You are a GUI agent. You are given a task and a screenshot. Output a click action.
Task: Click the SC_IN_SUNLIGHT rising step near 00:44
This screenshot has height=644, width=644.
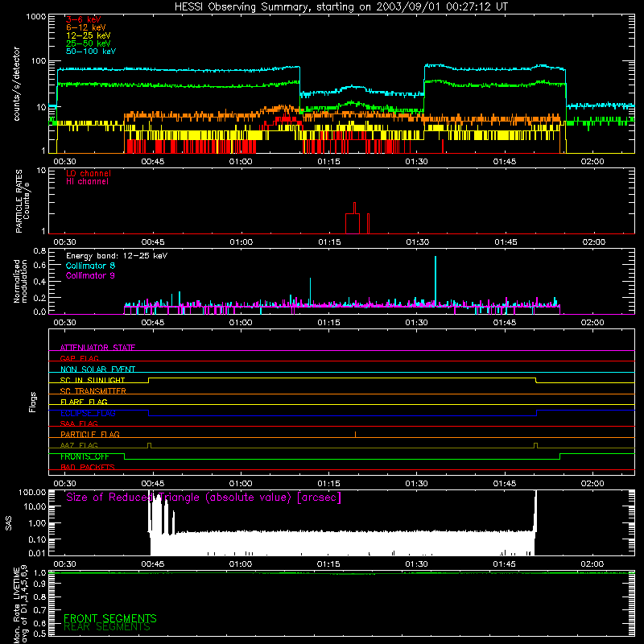coord(149,380)
